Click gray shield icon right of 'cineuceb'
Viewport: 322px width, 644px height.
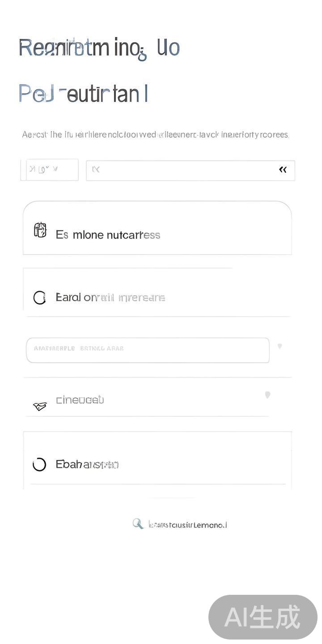267,394
